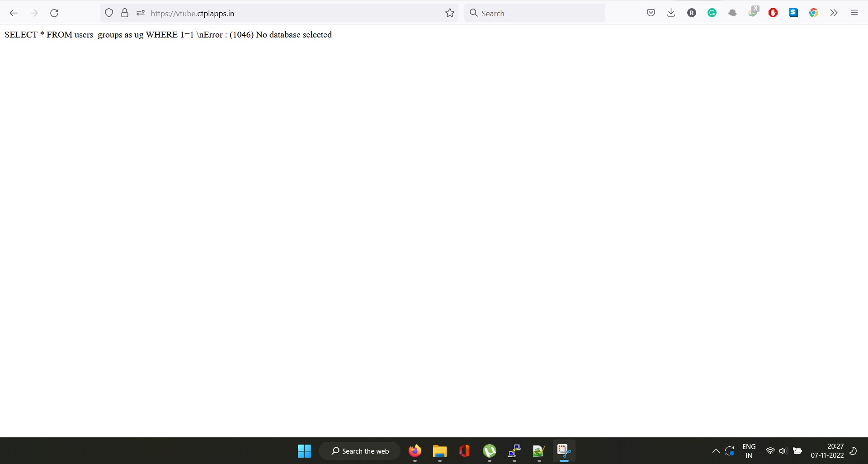Bookmark this page with the star icon
868x464 pixels.
point(450,13)
